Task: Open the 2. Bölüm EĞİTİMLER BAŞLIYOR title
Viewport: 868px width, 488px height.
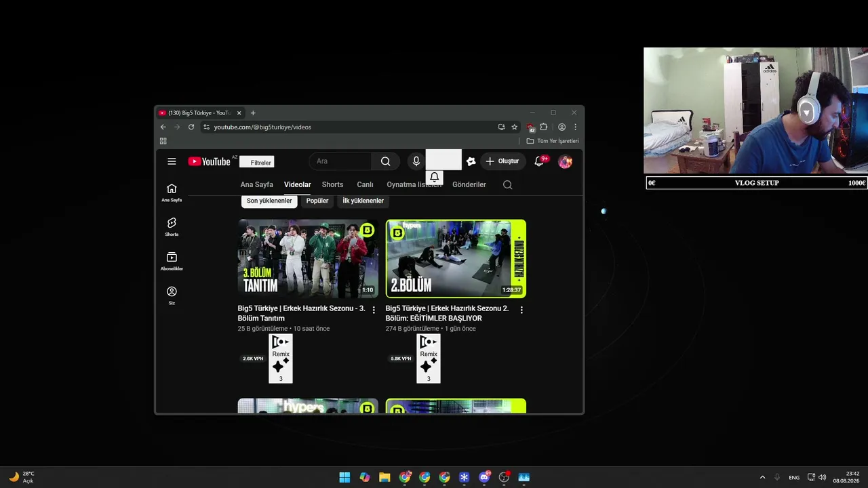Action: (447, 313)
